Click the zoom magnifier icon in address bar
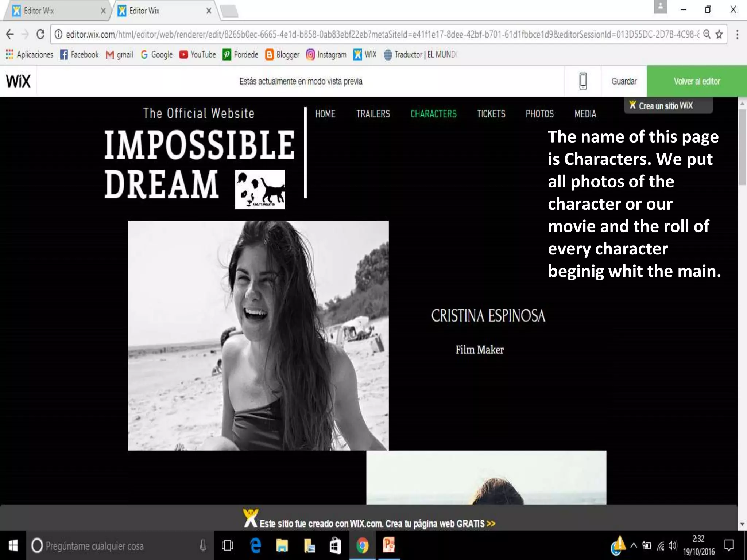Image resolution: width=747 pixels, height=560 pixels. pyautogui.click(x=707, y=34)
